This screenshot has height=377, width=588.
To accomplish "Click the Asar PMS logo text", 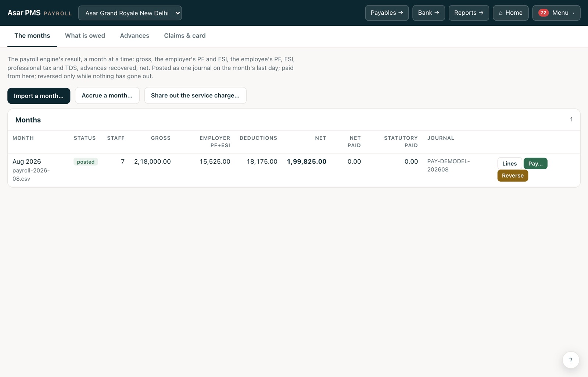I will [24, 13].
